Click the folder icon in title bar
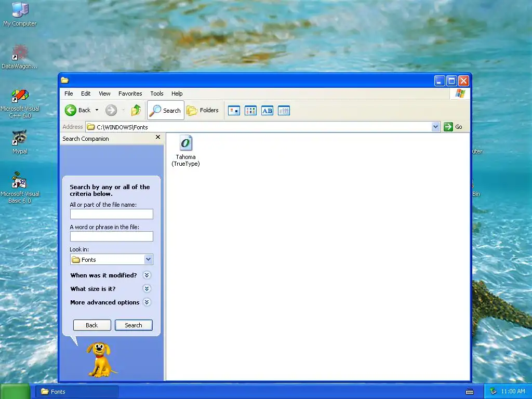Viewport: 532px width, 399px height. click(65, 81)
